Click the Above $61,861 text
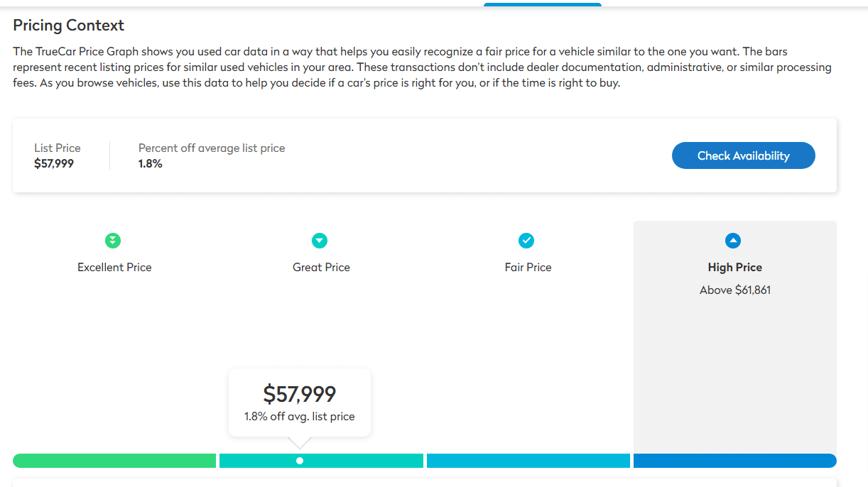Screen dimensions: 868x487 coord(734,290)
